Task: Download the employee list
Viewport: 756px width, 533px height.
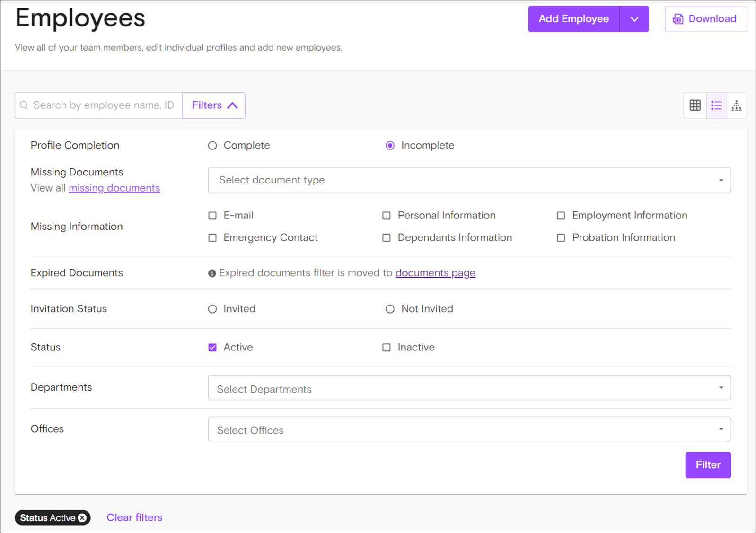Action: [x=705, y=19]
